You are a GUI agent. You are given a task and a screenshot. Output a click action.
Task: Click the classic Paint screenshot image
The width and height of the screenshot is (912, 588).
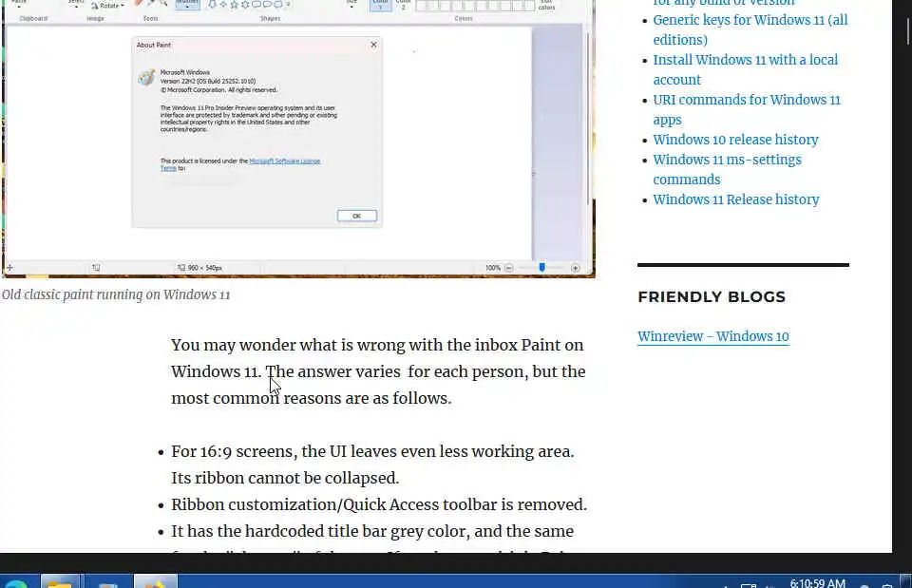tap(297, 139)
